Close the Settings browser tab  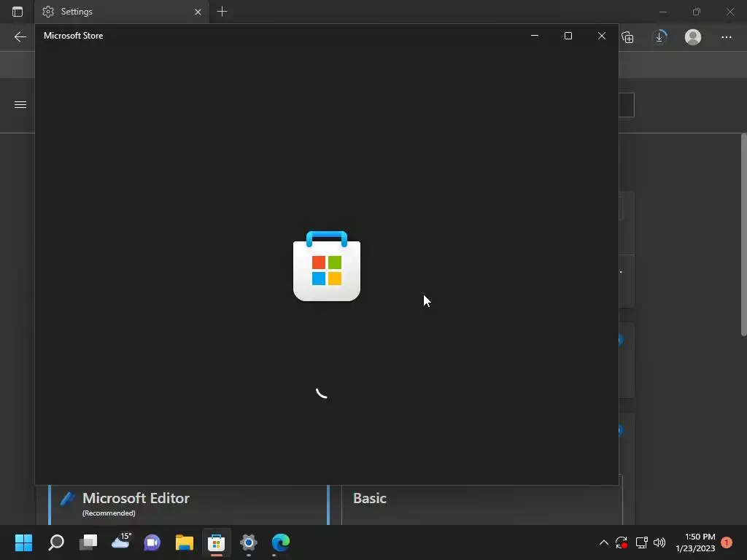pyautogui.click(x=198, y=12)
